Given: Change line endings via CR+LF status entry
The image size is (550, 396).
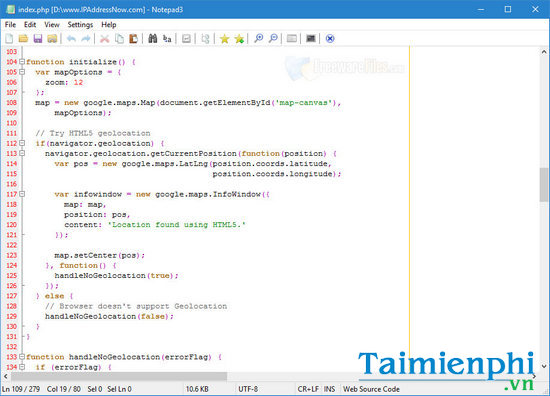Looking at the screenshot, I should (x=308, y=389).
